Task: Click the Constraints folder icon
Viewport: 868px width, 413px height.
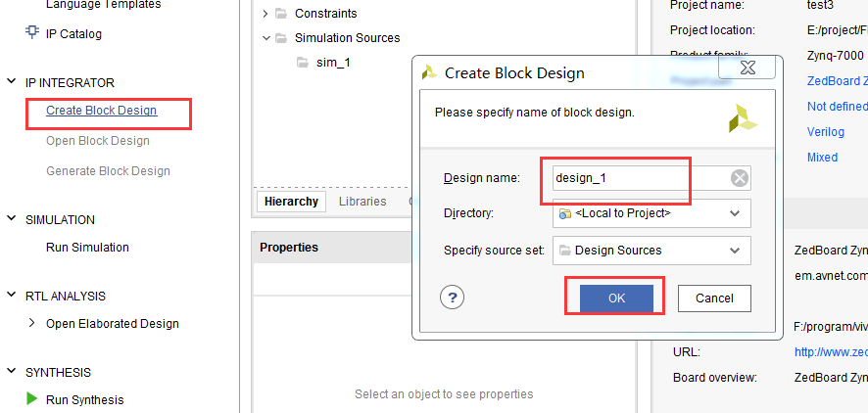Action: (282, 14)
